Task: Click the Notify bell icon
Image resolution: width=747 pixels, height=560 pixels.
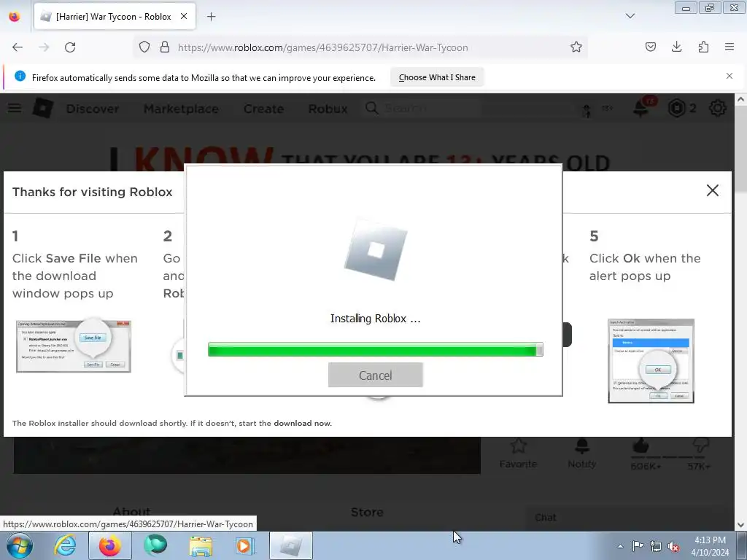Action: (582, 447)
